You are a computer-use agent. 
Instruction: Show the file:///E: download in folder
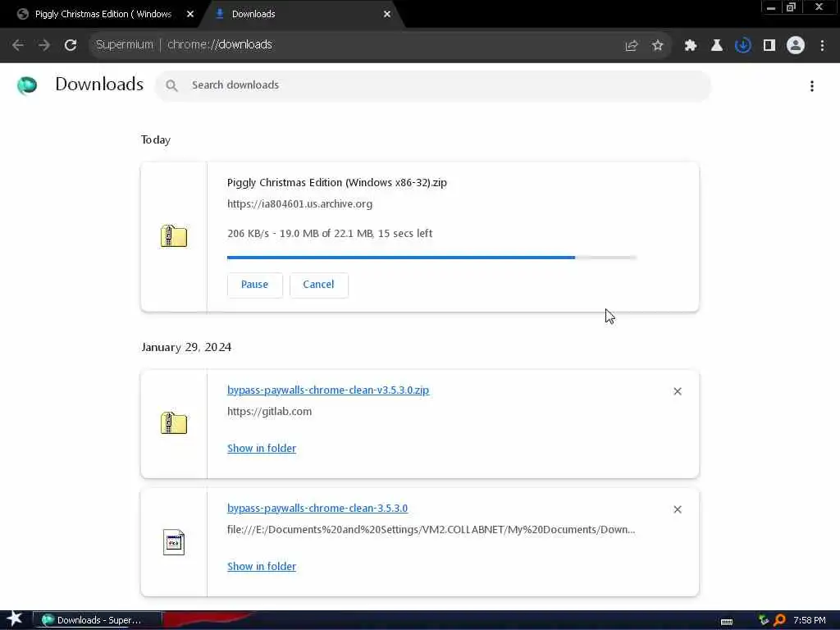[x=262, y=566]
